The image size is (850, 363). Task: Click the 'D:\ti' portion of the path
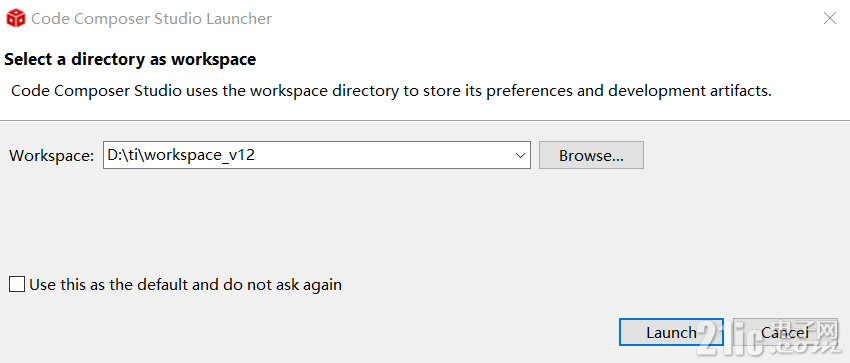(x=124, y=155)
